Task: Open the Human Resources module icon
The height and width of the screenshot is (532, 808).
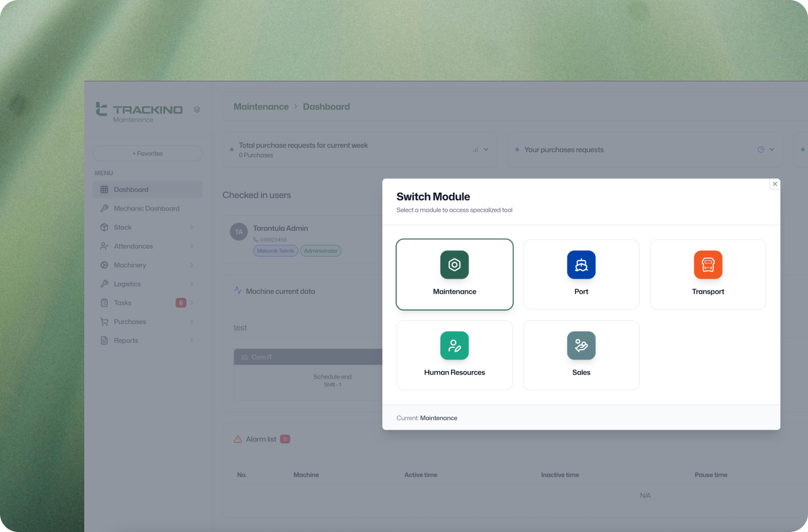Action: point(454,346)
